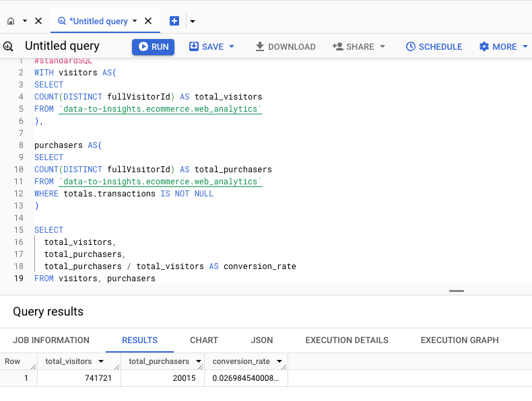
Task: Open the total_visitors column menu
Action: tap(101, 361)
